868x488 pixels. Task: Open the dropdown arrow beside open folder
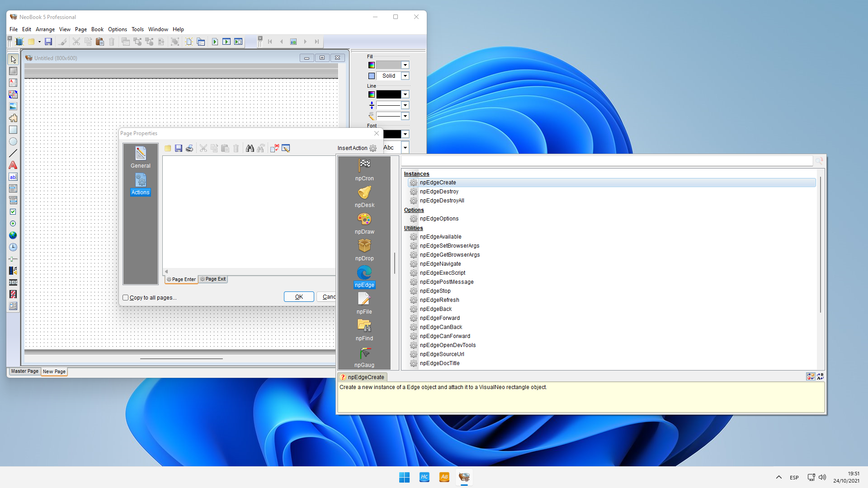pos(39,42)
